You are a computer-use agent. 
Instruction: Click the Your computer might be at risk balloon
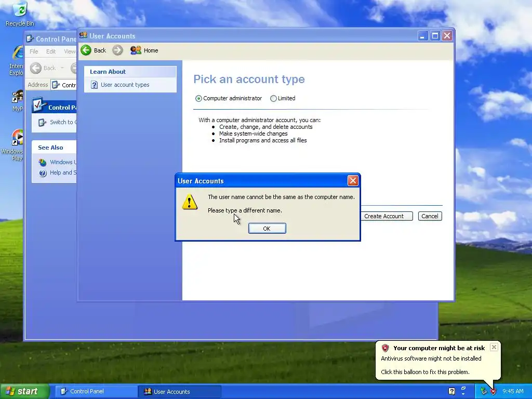tap(437, 360)
